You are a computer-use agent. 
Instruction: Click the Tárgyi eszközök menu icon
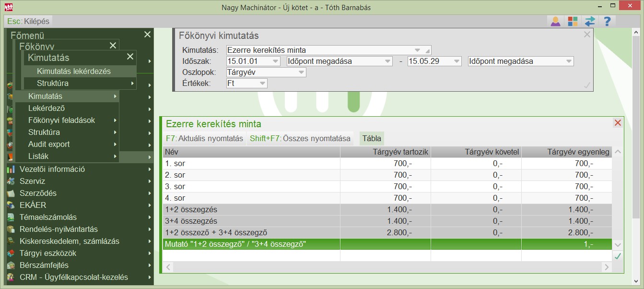pos(11,253)
